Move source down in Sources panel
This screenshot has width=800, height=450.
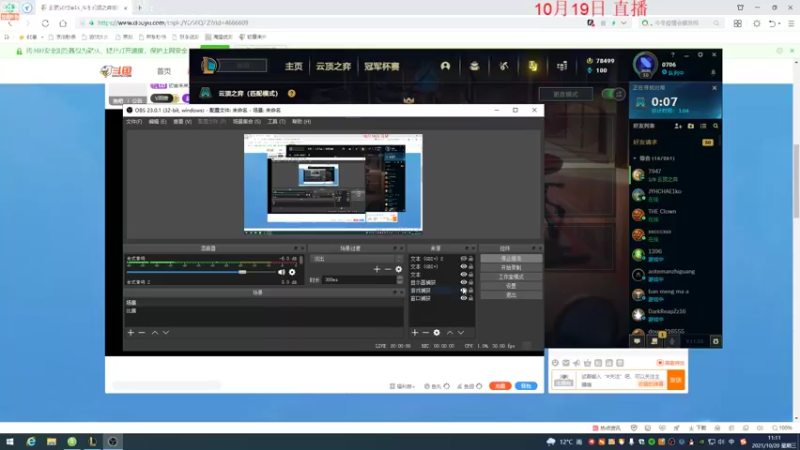pyautogui.click(x=461, y=333)
